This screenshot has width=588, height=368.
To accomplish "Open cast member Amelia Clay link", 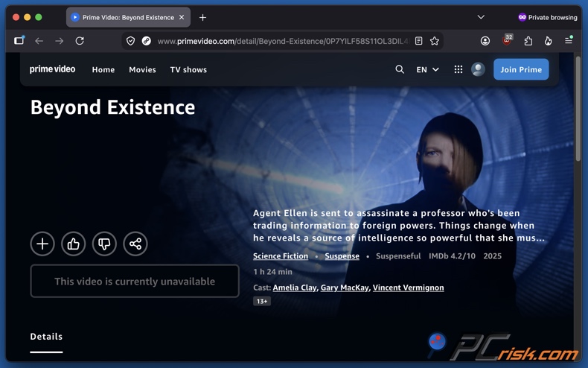I will point(295,288).
